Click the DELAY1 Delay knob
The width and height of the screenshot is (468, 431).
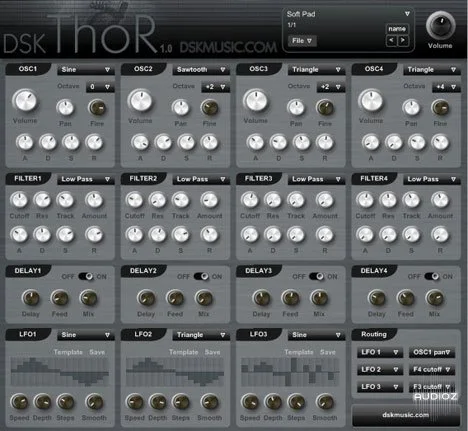coord(30,298)
